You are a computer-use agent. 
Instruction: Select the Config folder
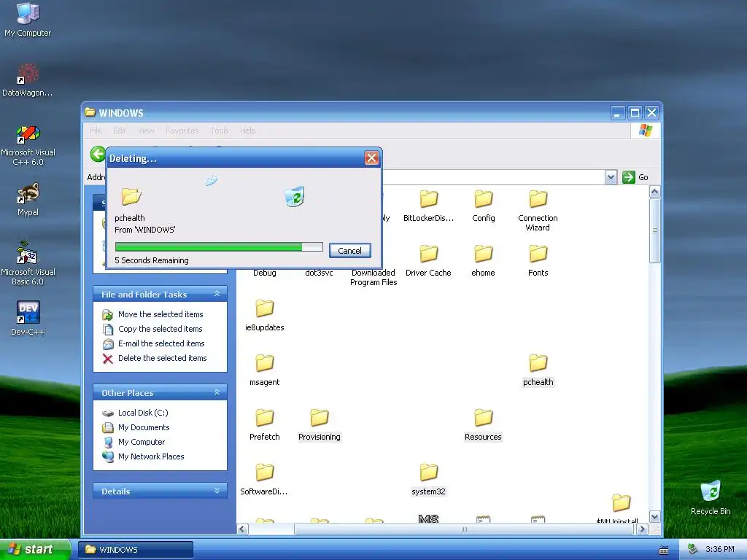coord(483,206)
